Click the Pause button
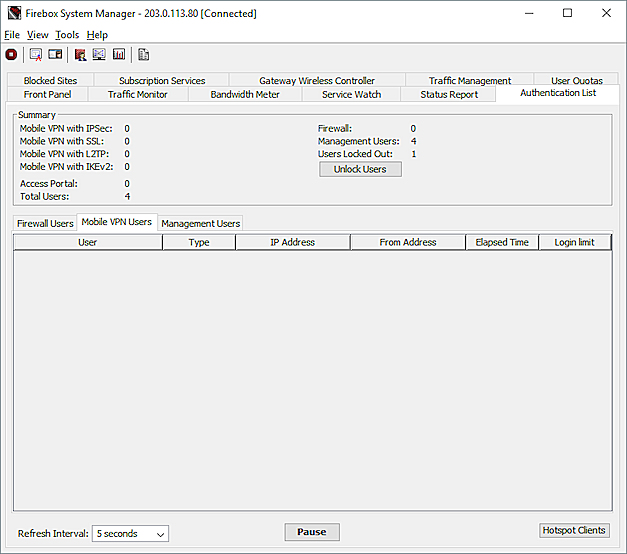 tap(312, 532)
